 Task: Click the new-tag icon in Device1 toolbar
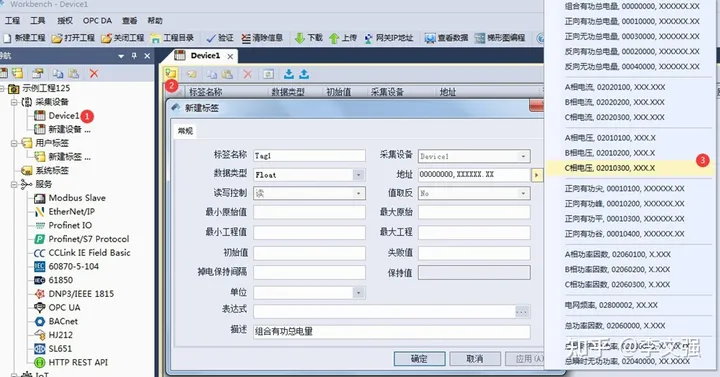(x=171, y=73)
